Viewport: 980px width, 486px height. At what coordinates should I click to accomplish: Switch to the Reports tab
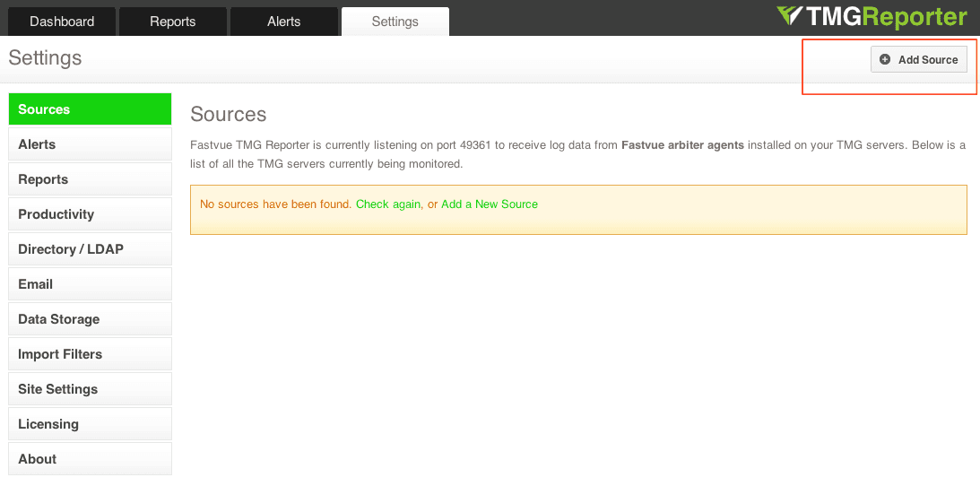[172, 22]
